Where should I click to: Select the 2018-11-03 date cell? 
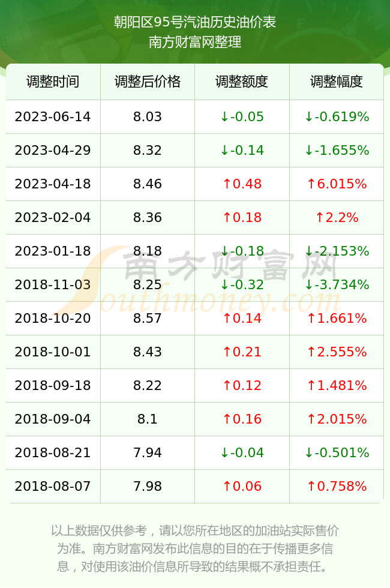[x=53, y=284]
